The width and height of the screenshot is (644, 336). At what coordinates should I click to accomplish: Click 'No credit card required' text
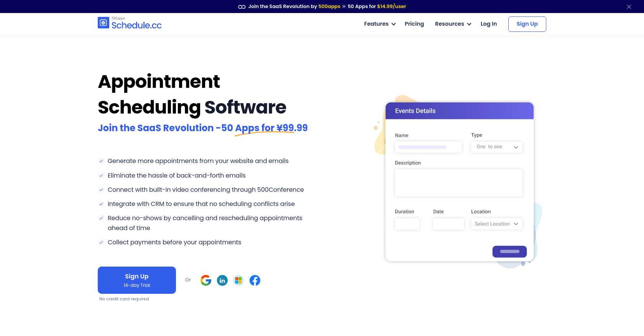[124, 299]
